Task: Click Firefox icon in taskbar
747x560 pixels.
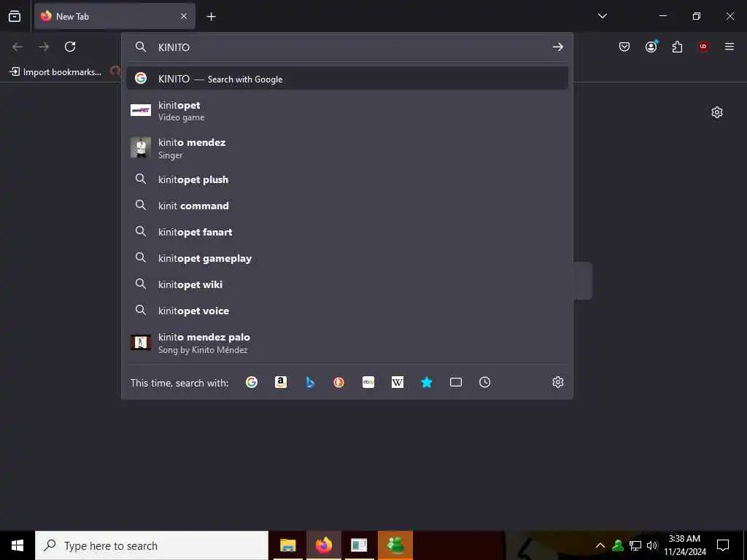Action: [x=323, y=545]
